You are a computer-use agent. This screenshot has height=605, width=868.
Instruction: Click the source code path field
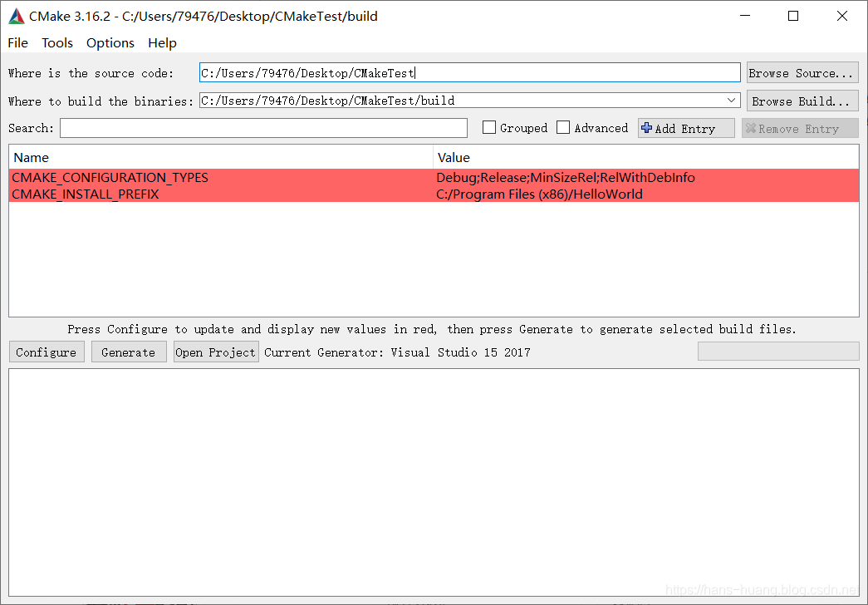tap(469, 72)
